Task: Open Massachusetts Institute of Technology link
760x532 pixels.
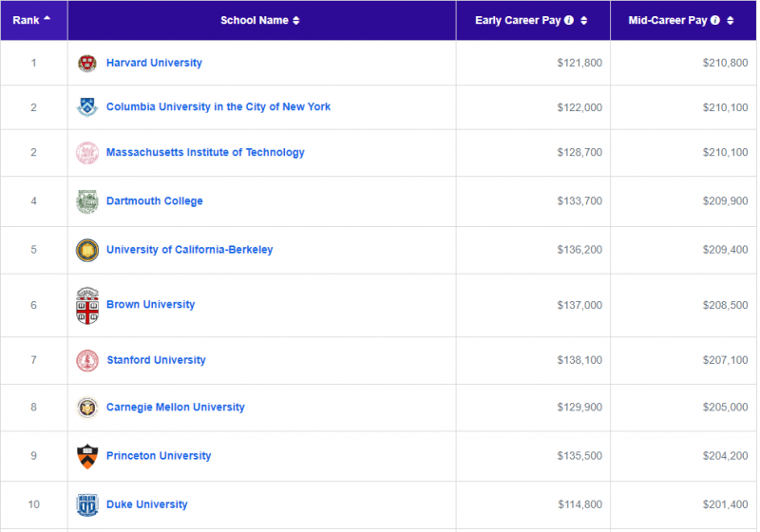Action: pyautogui.click(x=205, y=153)
